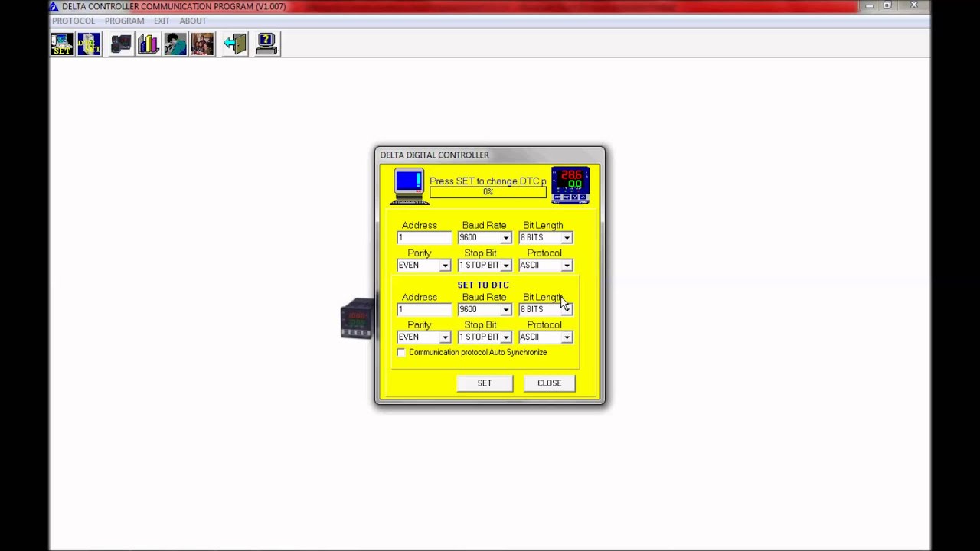Open the upper Stop Bit dropdown
Screen dimensions: 980x551
(x=505, y=266)
